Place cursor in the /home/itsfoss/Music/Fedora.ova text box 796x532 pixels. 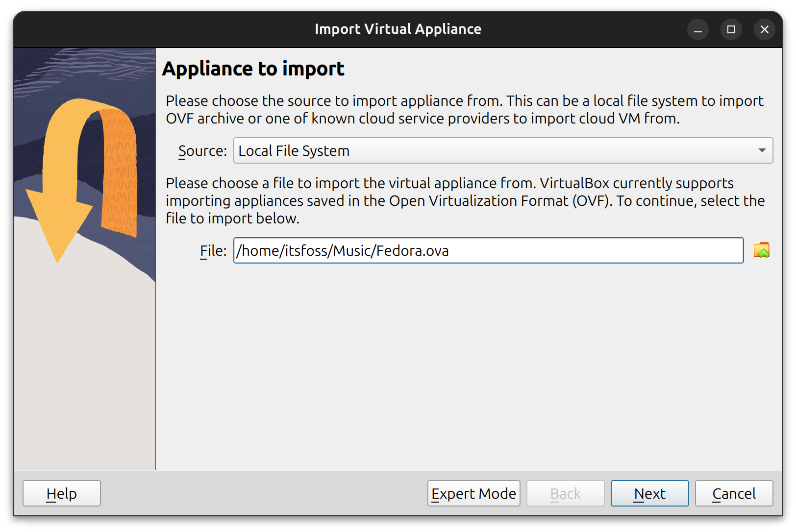point(489,250)
